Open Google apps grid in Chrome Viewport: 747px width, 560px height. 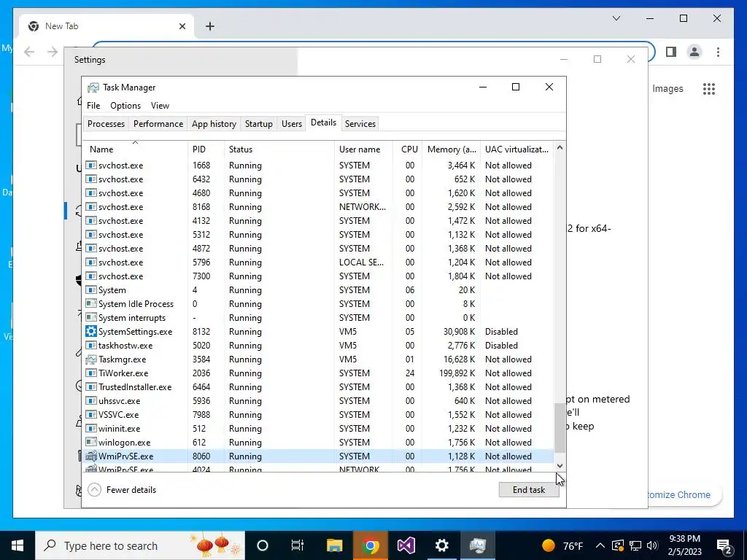pyautogui.click(x=709, y=88)
